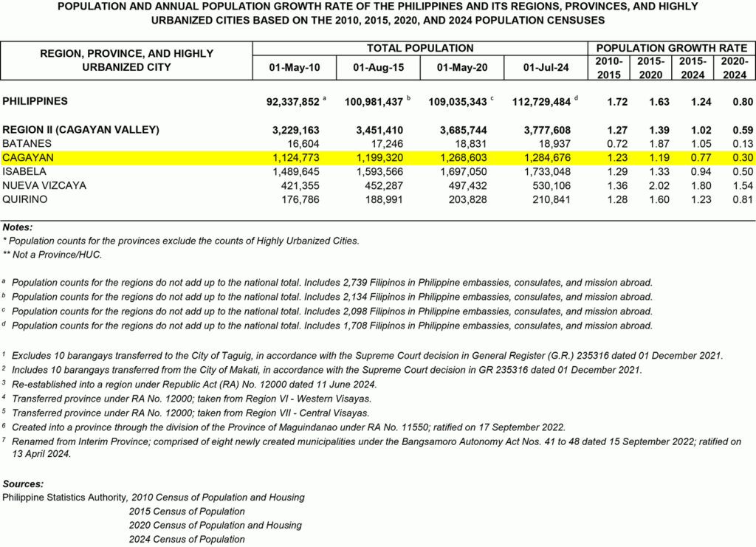Select the NUEVA VIZCAYA row label

pos(44,185)
